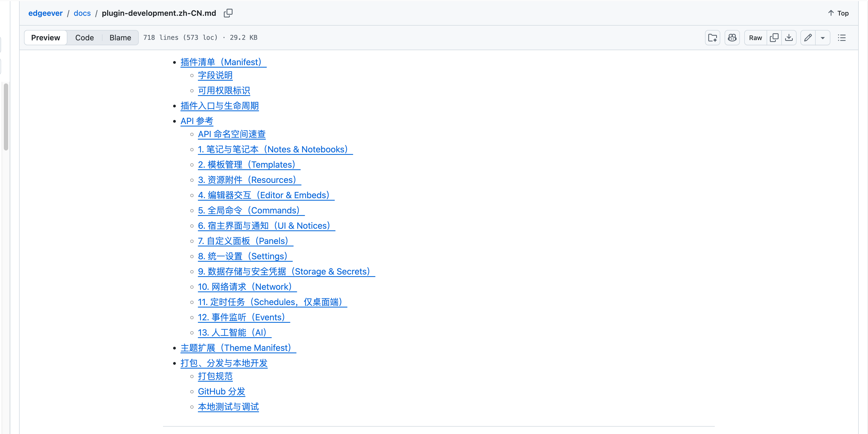The image size is (868, 434).
Task: Go to 本地测试与调试 section
Action: point(228,407)
